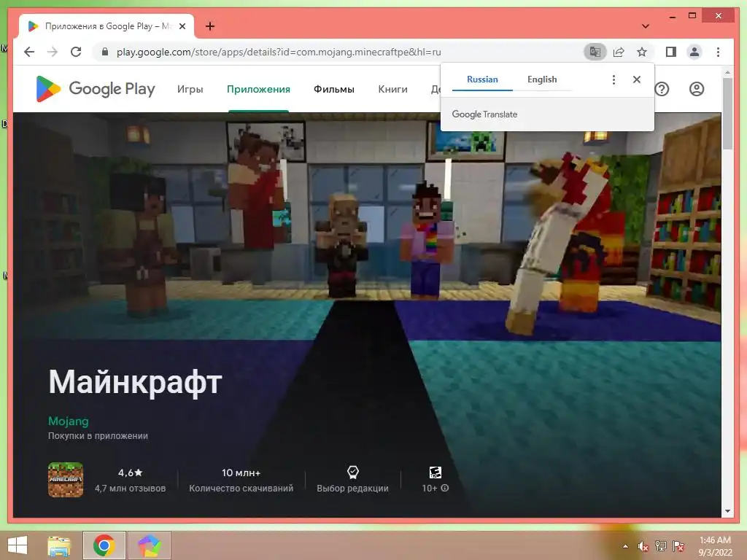Bookmark this page with the star icon
This screenshot has width=747, height=560.
coord(642,52)
